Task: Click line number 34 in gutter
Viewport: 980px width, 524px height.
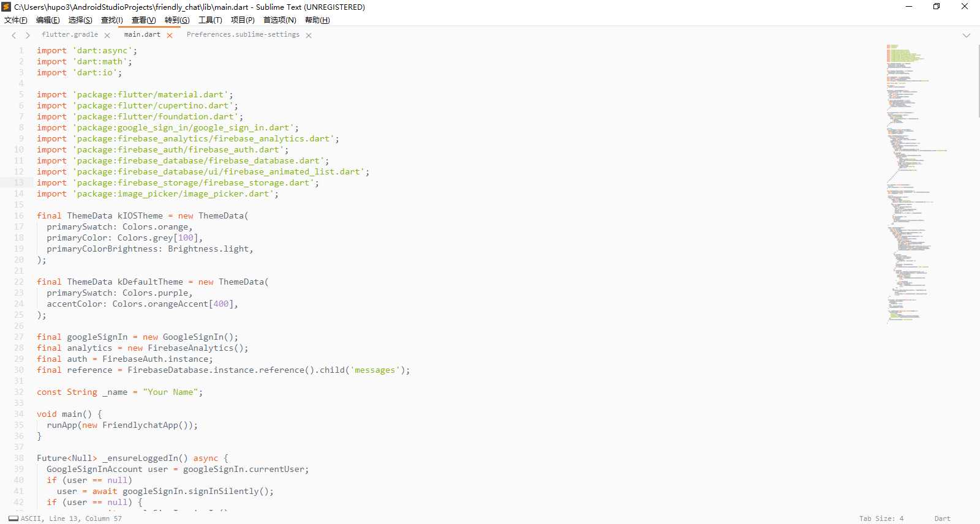Action: click(18, 414)
